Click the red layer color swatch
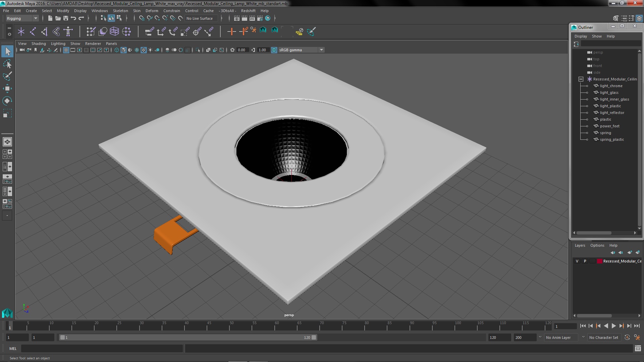This screenshot has height=362, width=644. click(x=599, y=261)
